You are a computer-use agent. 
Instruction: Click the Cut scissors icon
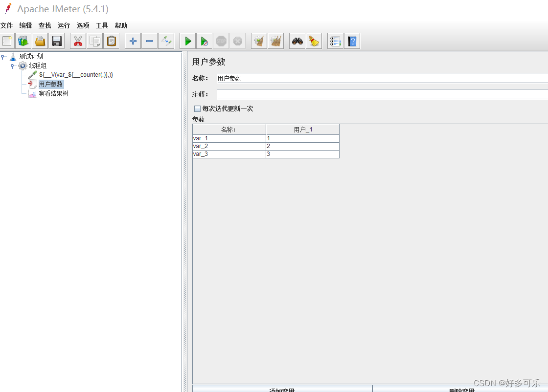tap(78, 41)
